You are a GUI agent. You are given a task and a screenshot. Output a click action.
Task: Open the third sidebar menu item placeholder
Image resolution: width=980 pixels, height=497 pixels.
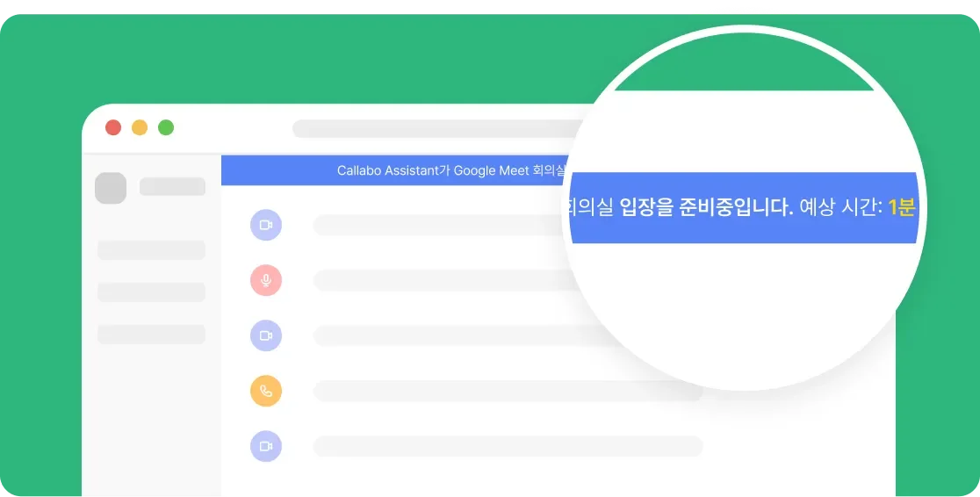click(x=151, y=335)
